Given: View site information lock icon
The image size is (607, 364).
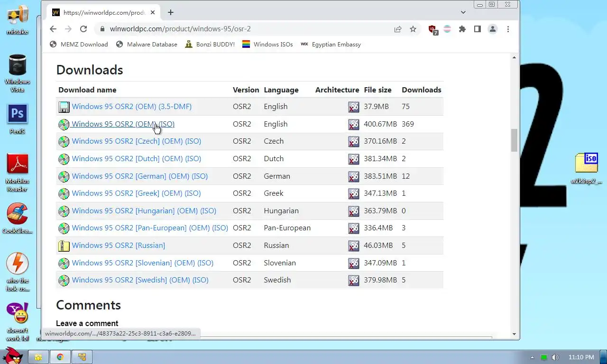Looking at the screenshot, I should [x=102, y=29].
